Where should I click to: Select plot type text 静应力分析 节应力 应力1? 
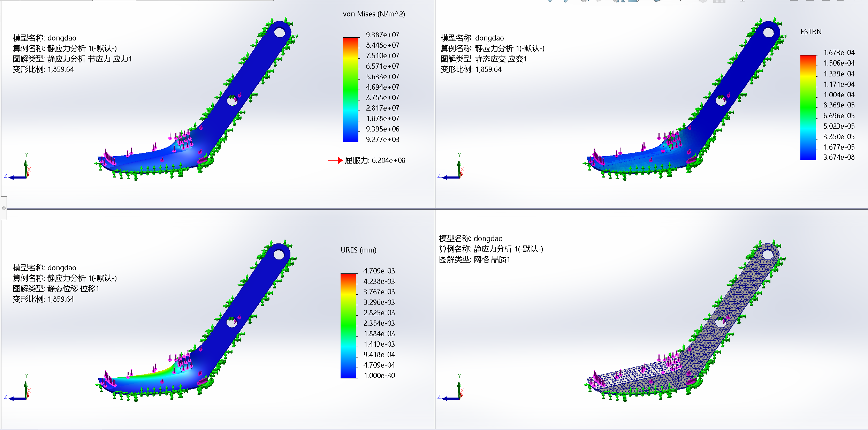tap(90, 59)
